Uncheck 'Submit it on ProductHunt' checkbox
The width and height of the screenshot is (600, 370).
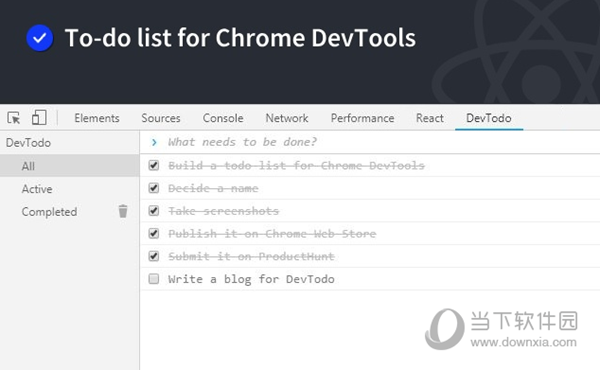pyautogui.click(x=154, y=256)
